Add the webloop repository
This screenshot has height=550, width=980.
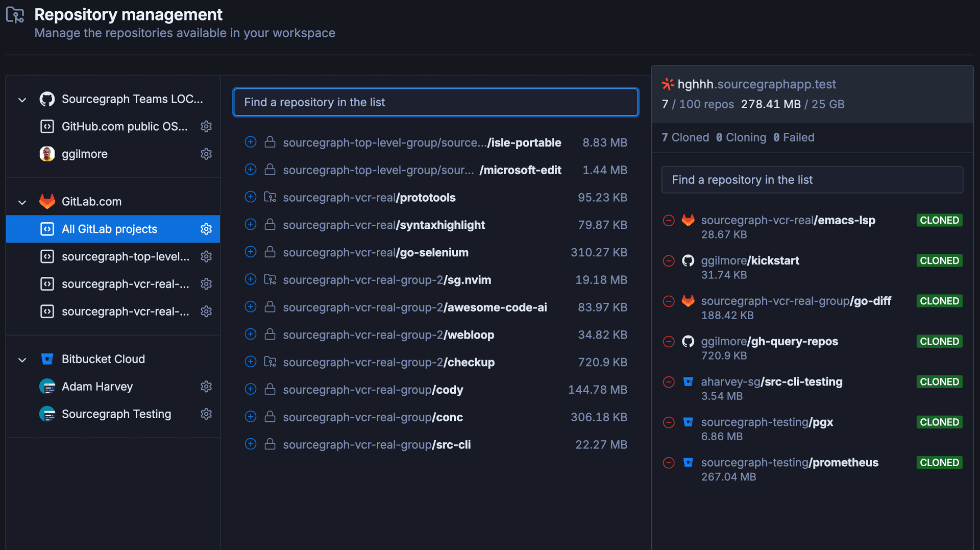click(250, 334)
